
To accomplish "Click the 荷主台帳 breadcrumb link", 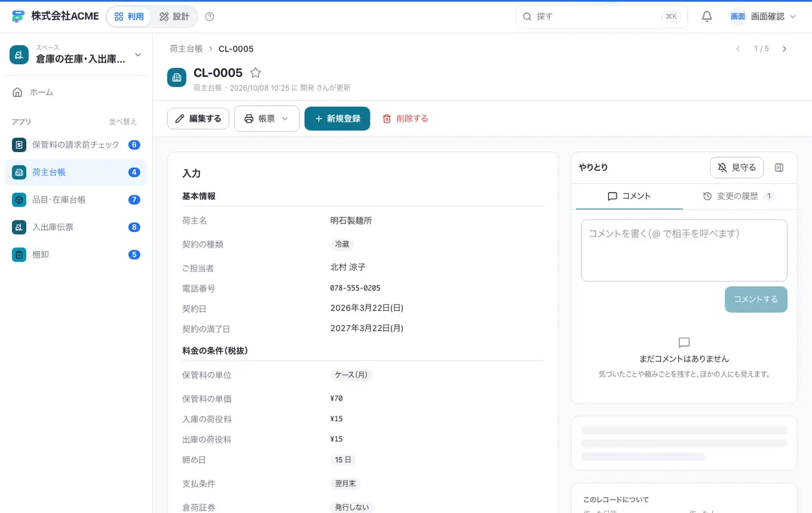I will tap(187, 49).
